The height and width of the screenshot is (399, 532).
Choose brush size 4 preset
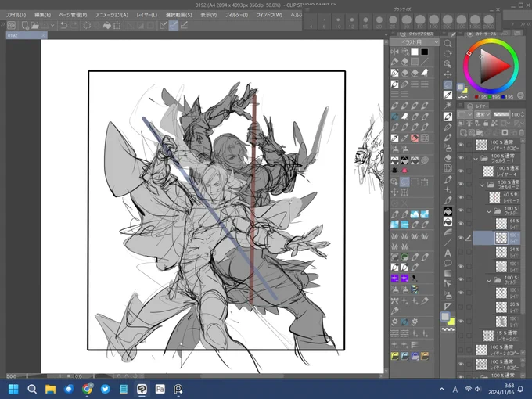point(311,22)
